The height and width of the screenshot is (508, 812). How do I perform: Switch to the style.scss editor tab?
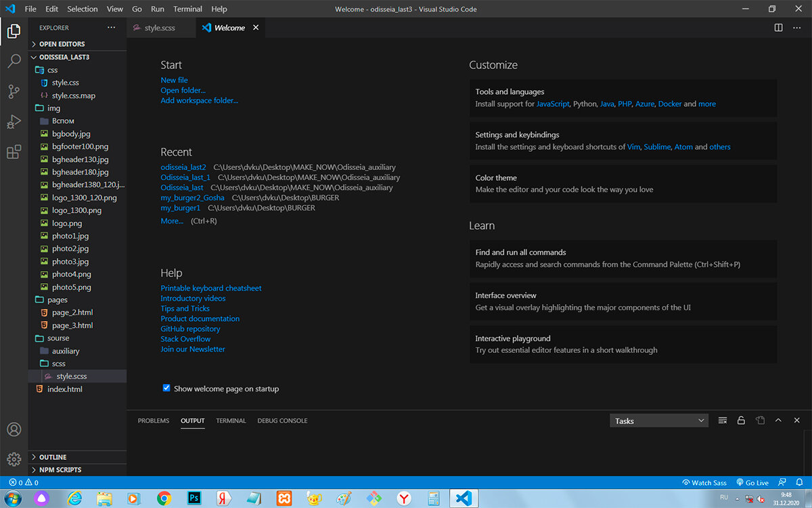[160, 28]
